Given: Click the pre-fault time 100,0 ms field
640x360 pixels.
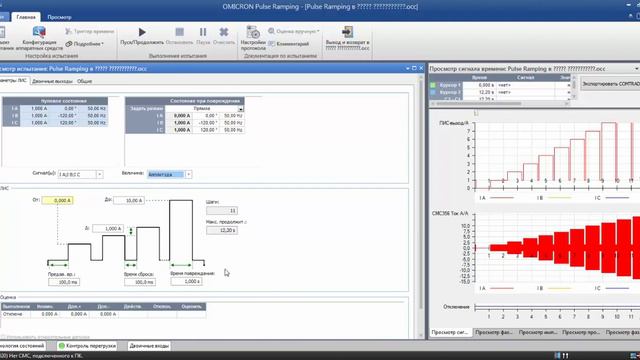Looking at the screenshot, I should click(64, 282).
